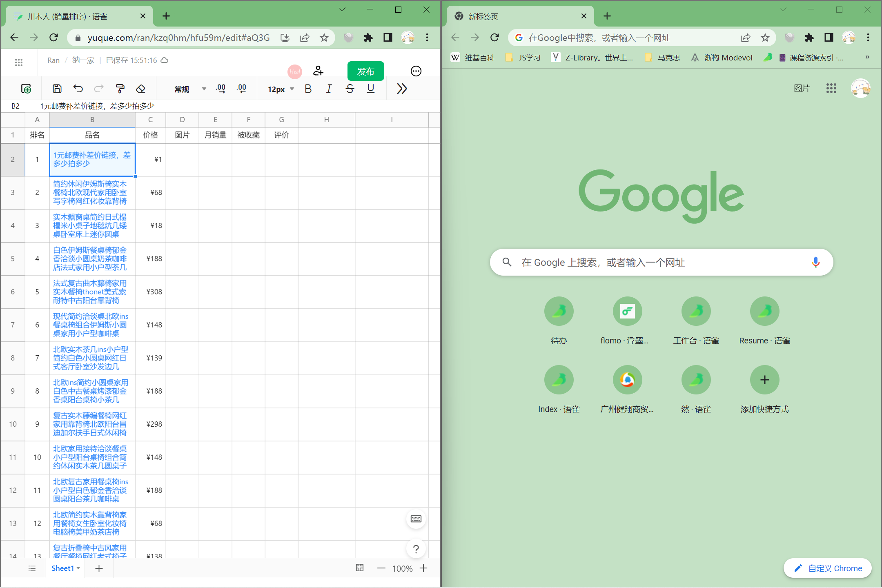Click the insert sheet icon in toolbar
Viewport: 882px width, 588px height.
pyautogui.click(x=26, y=89)
